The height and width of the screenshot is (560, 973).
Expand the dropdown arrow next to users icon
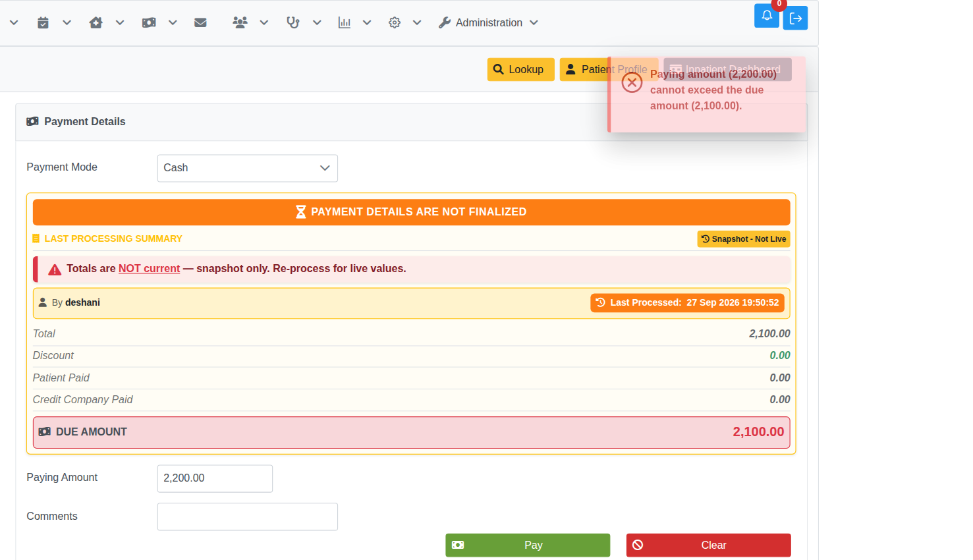(264, 22)
